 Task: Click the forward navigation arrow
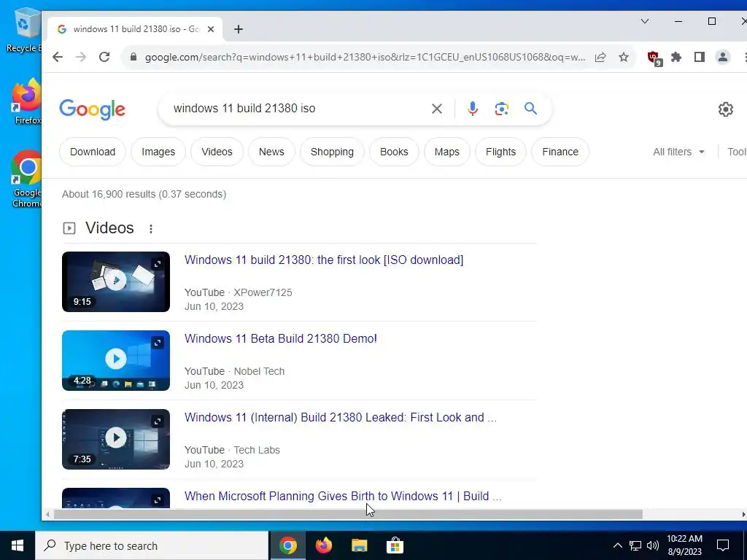click(81, 57)
